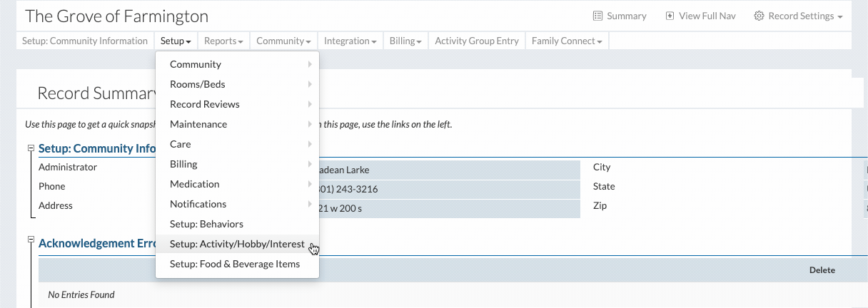Select Setup: Food & Beverage Items
Viewport: 868px width, 308px height.
click(235, 264)
